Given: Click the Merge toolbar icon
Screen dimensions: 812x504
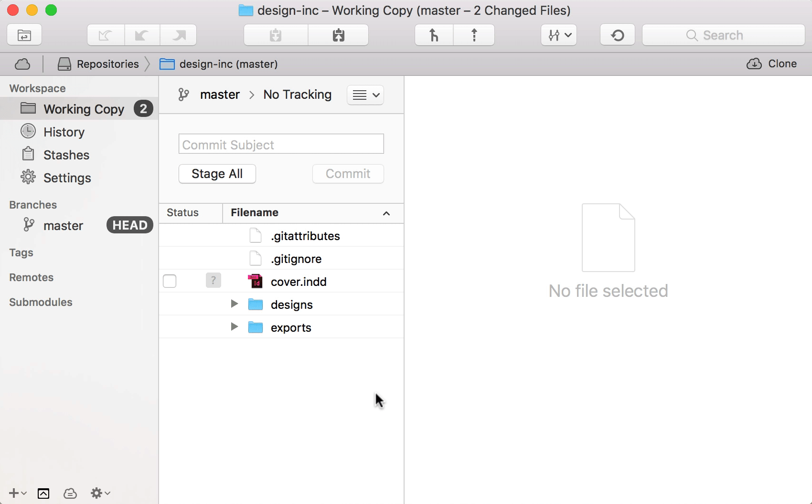Looking at the screenshot, I should coord(434,35).
